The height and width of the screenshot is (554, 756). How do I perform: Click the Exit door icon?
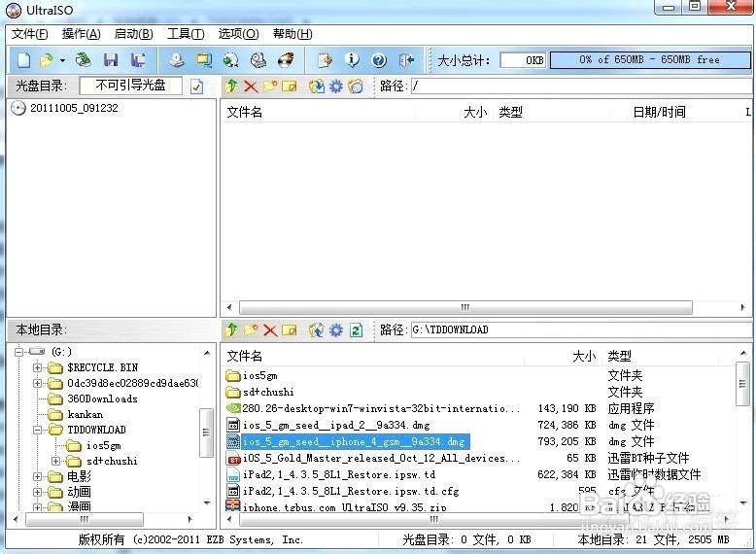pyautogui.click(x=406, y=60)
